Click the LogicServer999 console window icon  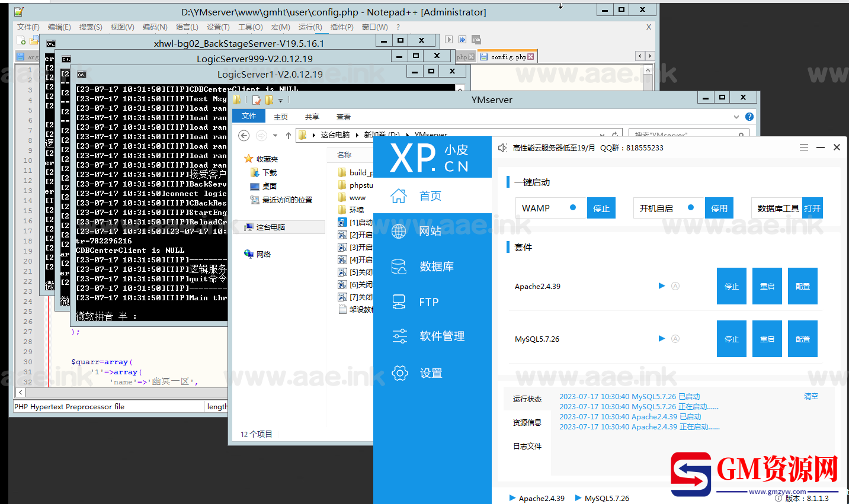66,59
